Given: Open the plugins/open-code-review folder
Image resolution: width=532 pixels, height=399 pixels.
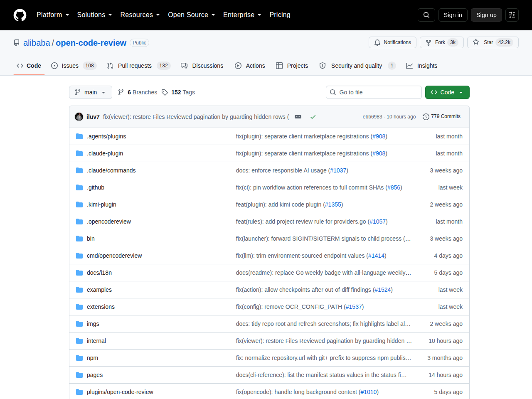Looking at the screenshot, I should tap(120, 392).
